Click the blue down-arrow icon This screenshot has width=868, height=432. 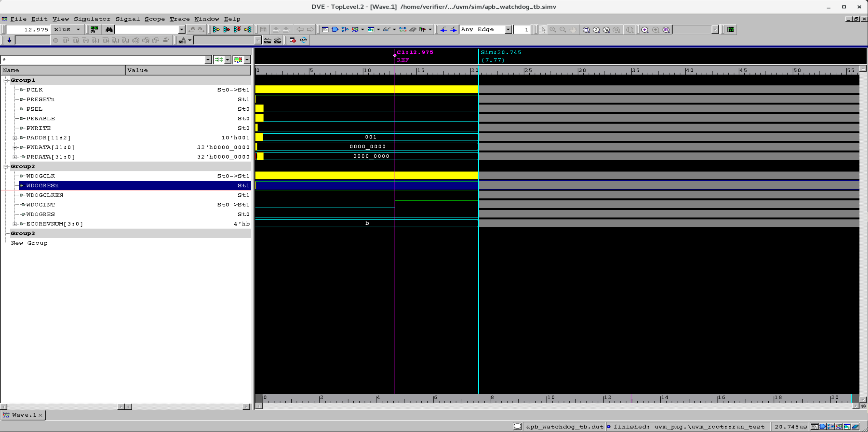point(9,40)
